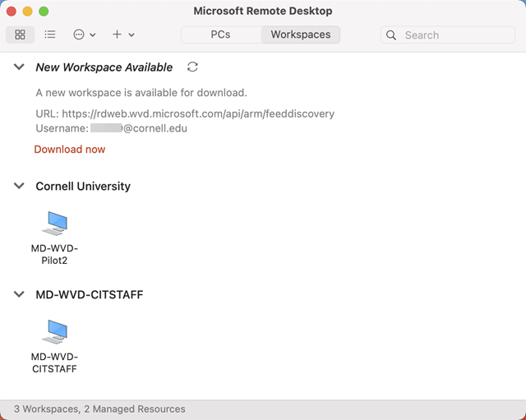The height and width of the screenshot is (420, 526).
Task: Switch to the PCs tab
Action: [220, 35]
